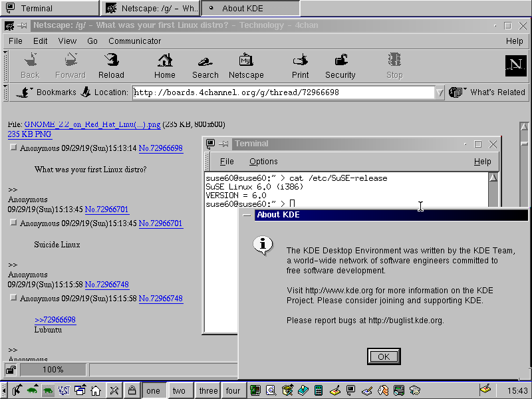The height and width of the screenshot is (399, 532).
Task: Tick checkbox for post No.72966748
Action: tap(13, 297)
